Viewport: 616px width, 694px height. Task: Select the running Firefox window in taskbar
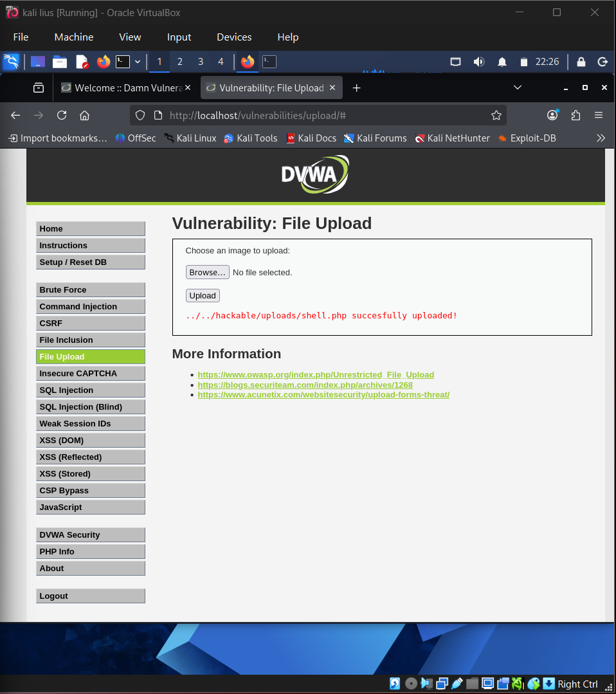point(248,62)
